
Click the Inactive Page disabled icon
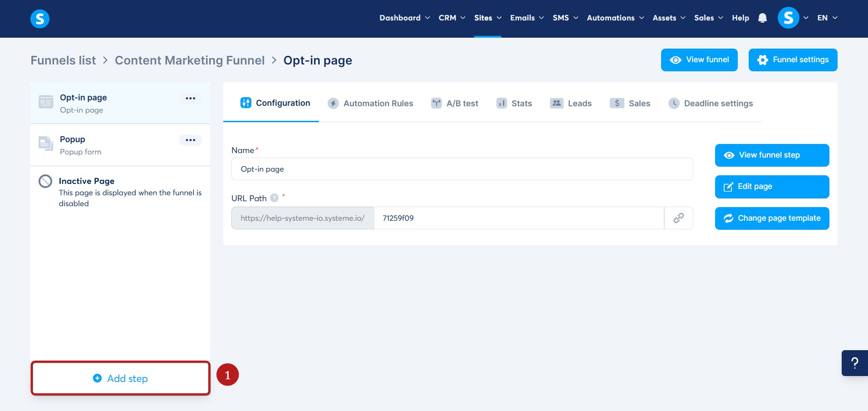point(45,181)
